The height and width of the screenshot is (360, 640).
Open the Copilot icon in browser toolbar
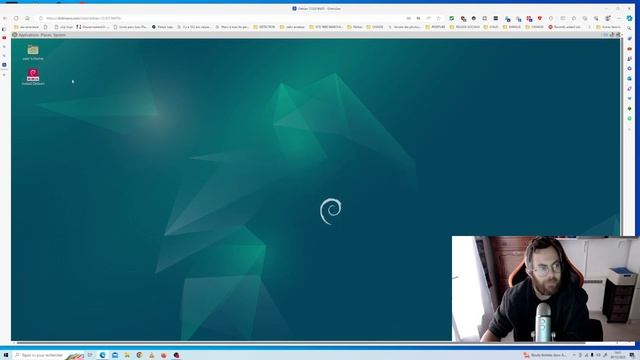pyautogui.click(x=630, y=18)
